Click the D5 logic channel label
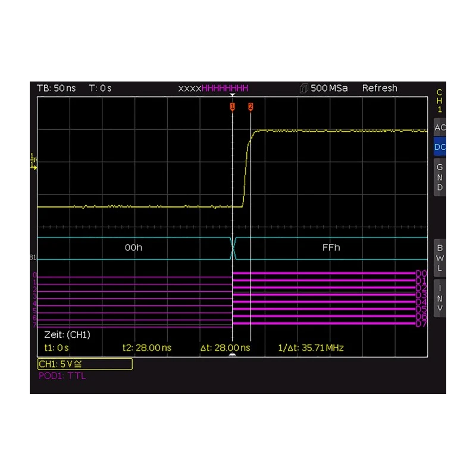This screenshot has height=476, width=476. coord(421,309)
